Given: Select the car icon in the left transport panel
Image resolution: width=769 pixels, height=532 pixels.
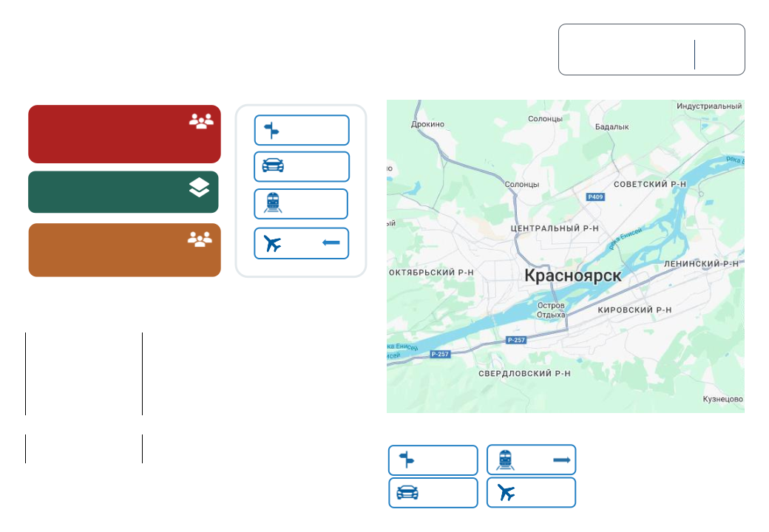Looking at the screenshot, I should [272, 166].
